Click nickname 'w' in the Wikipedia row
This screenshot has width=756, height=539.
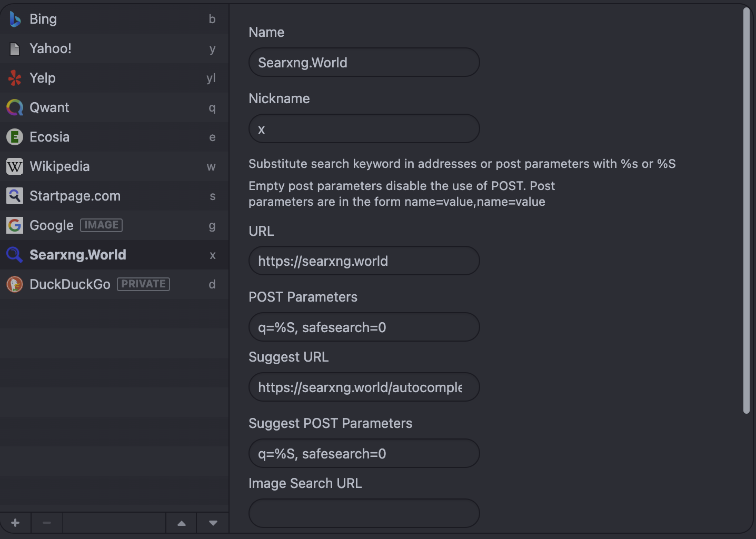[x=211, y=167]
